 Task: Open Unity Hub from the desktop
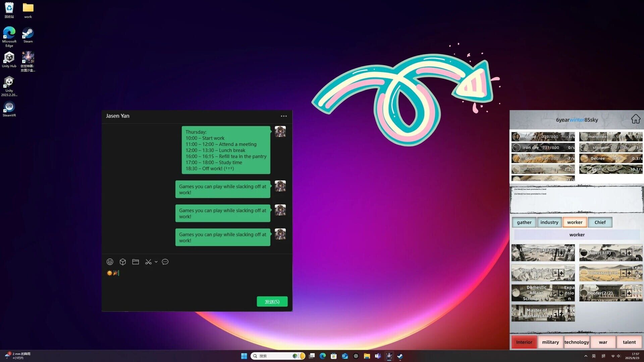click(9, 58)
